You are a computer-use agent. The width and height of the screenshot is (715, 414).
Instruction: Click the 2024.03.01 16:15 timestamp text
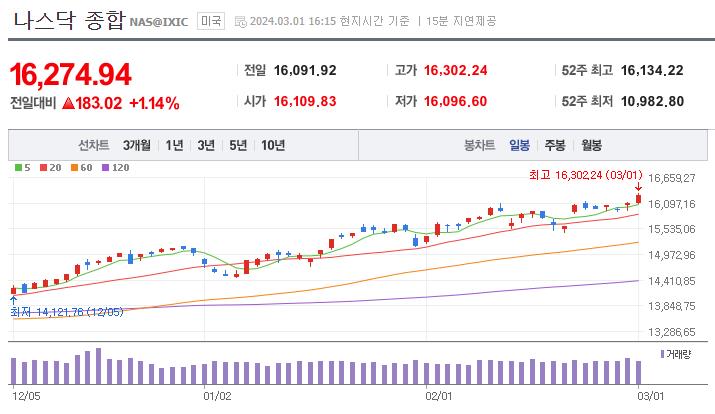[293, 21]
